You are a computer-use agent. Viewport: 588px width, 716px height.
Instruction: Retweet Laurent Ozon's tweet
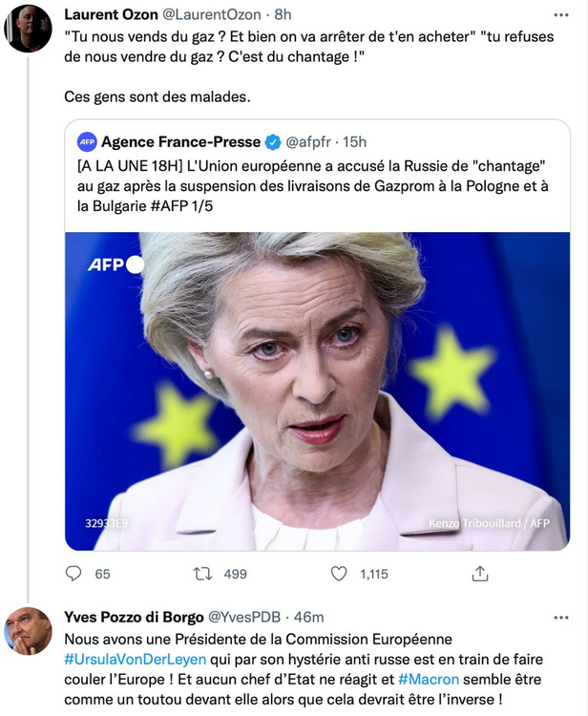[x=202, y=574]
